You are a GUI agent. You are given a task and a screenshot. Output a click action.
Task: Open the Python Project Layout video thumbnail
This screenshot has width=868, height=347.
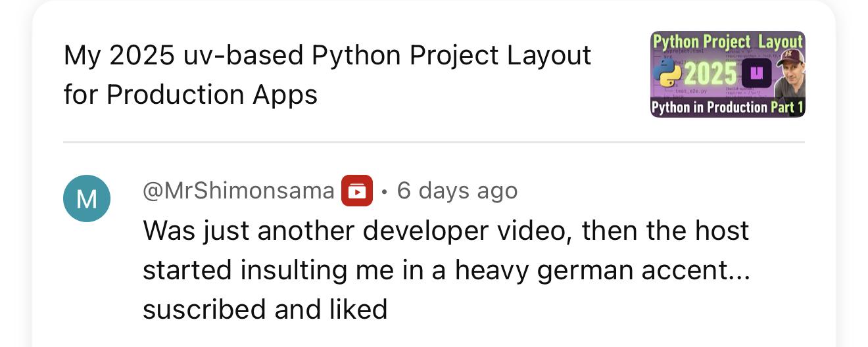[727, 74]
